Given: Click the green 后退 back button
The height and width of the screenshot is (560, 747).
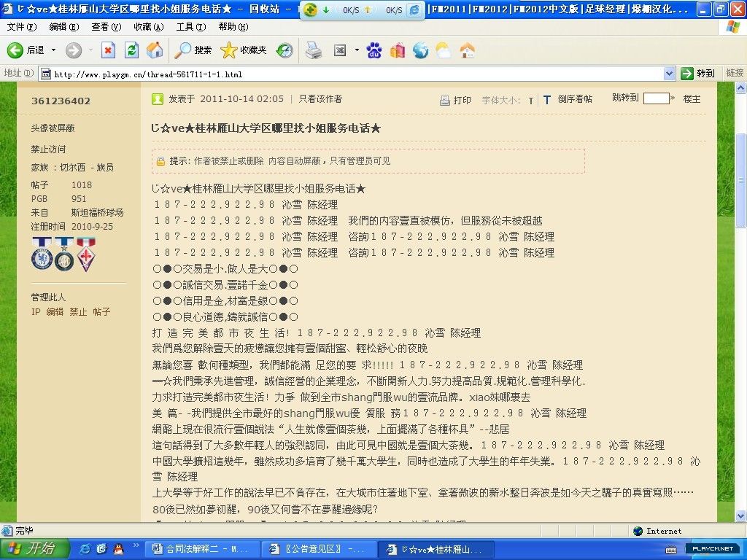Looking at the screenshot, I should tap(26, 50).
